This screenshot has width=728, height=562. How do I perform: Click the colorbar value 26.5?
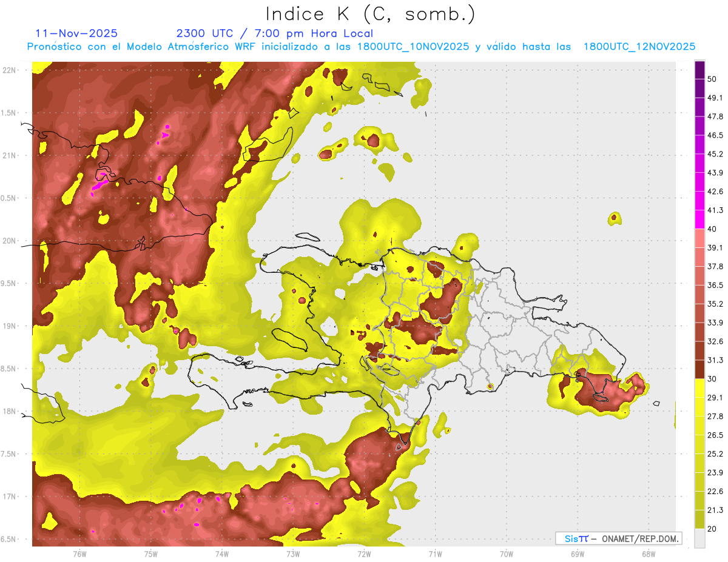[x=715, y=435]
